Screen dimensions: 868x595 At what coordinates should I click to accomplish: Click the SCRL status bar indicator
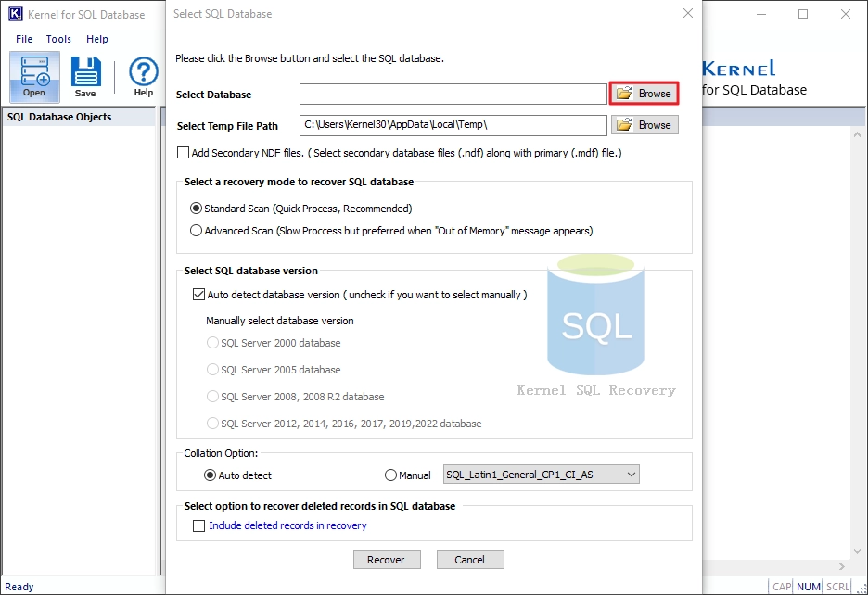coord(837,587)
